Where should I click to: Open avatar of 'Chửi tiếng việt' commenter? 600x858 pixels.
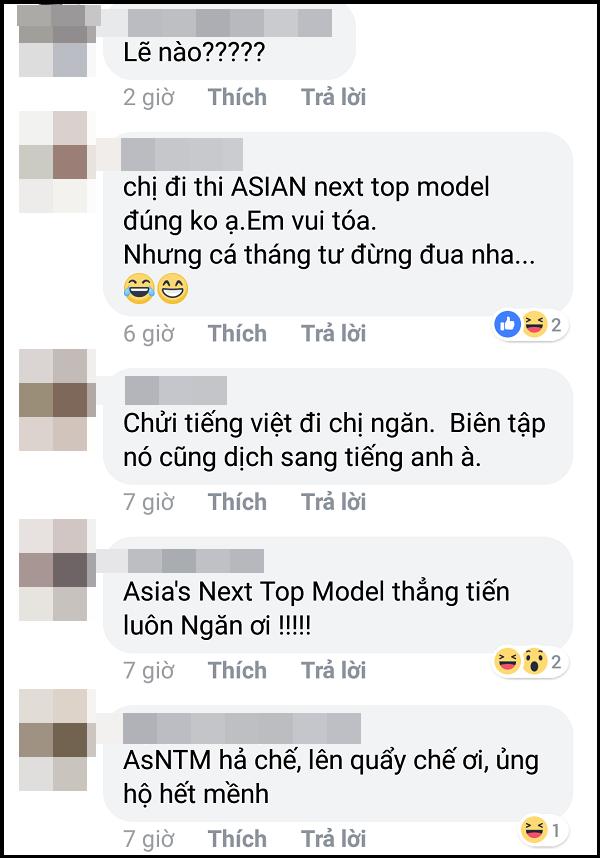click(53, 400)
